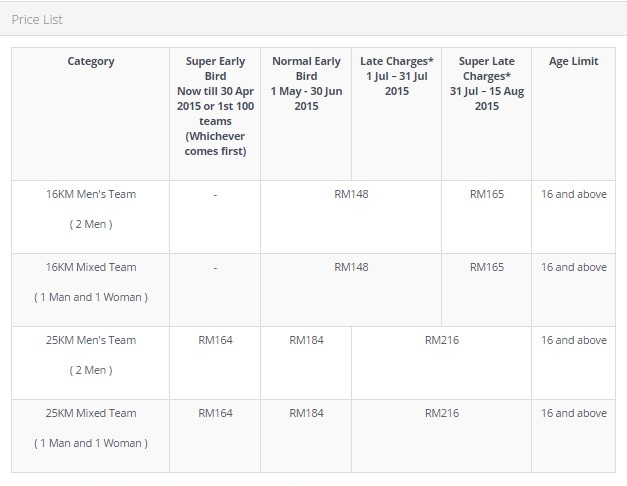The height and width of the screenshot is (486, 627).
Task: Select RM164 price in 25KM Men's Team row
Action: click(215, 340)
